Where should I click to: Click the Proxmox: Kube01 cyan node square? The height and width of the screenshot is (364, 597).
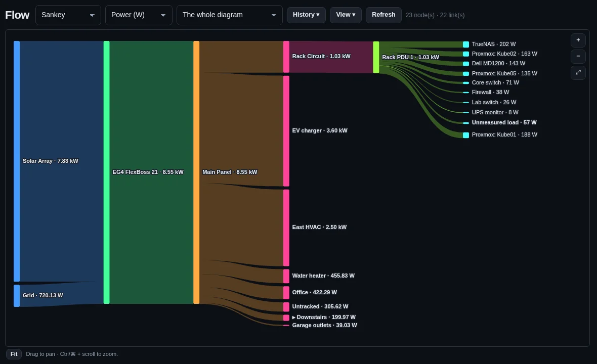(x=465, y=135)
